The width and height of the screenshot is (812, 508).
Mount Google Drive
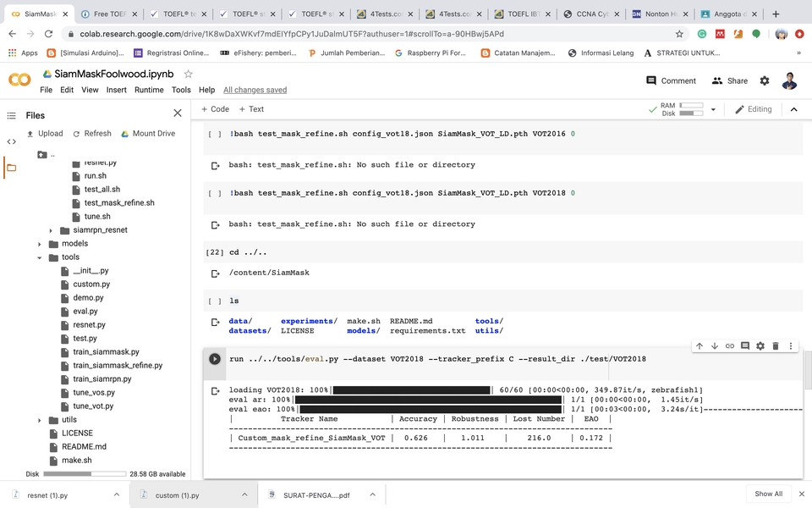pos(148,134)
